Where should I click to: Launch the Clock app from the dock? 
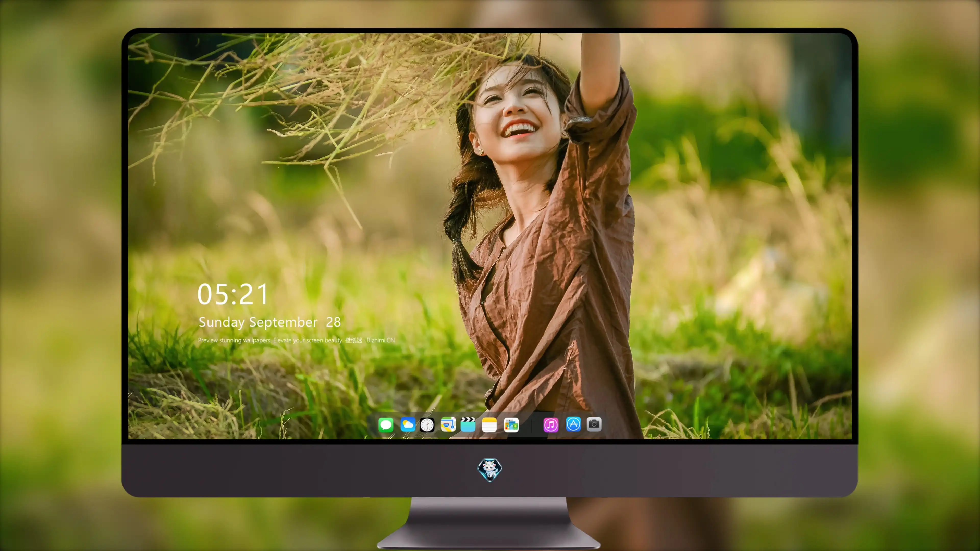coord(427,424)
